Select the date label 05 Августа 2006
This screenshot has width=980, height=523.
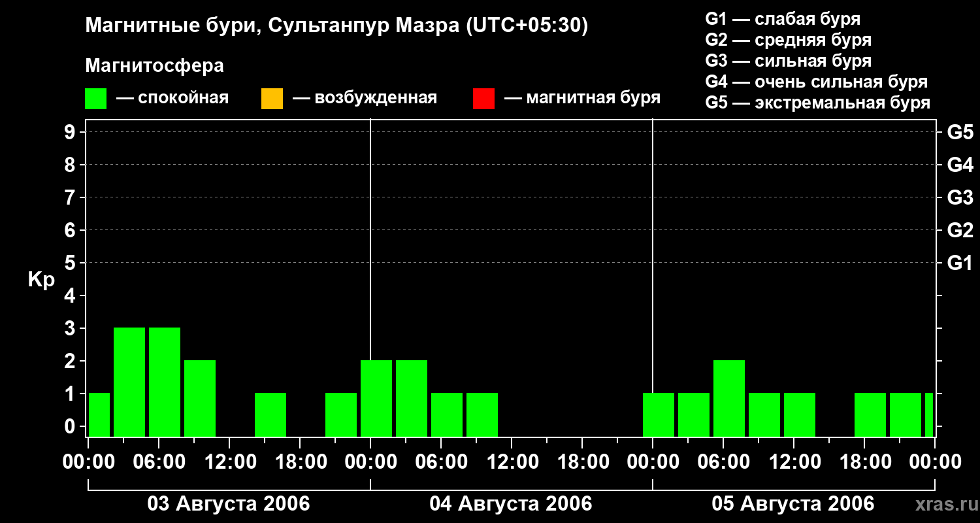point(793,504)
